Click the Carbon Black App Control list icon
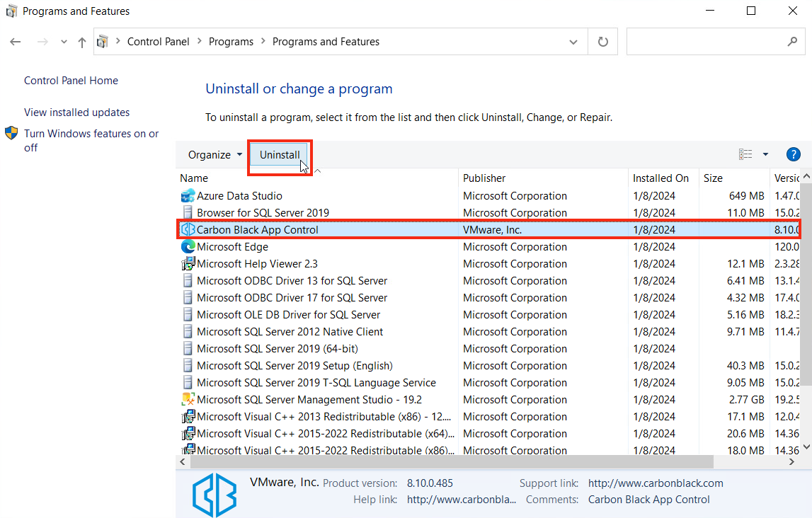 point(188,230)
